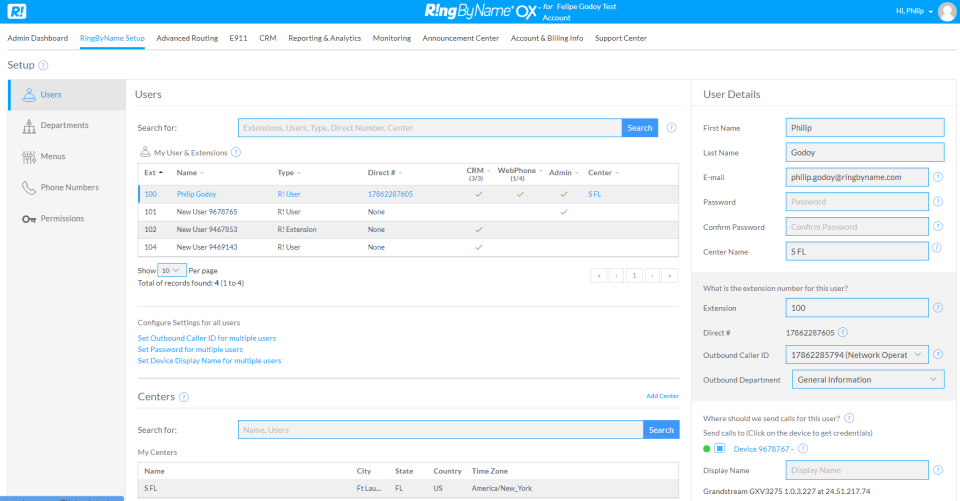Open Admin Dashboard tab
960x501 pixels.
pos(37,38)
